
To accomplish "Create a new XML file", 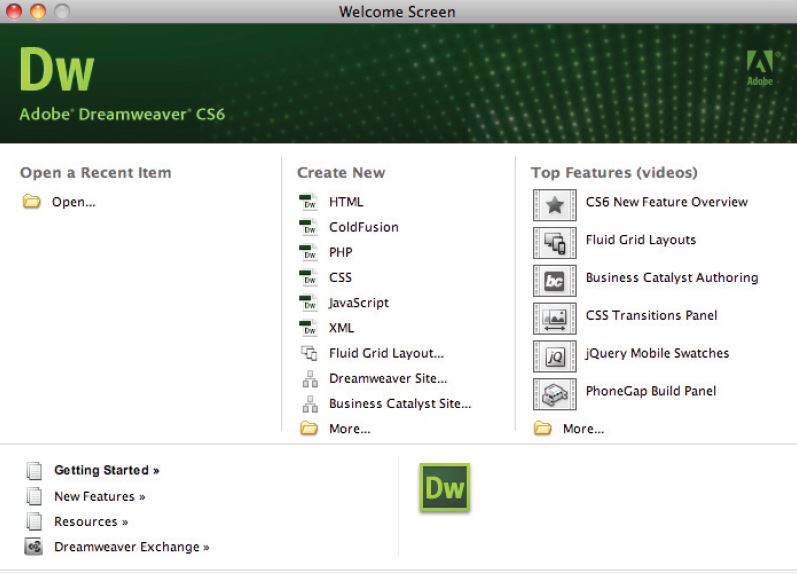I will (x=342, y=328).
